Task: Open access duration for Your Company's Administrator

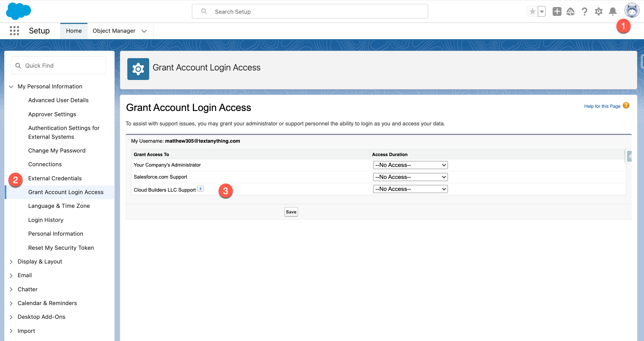Action: [x=410, y=165]
